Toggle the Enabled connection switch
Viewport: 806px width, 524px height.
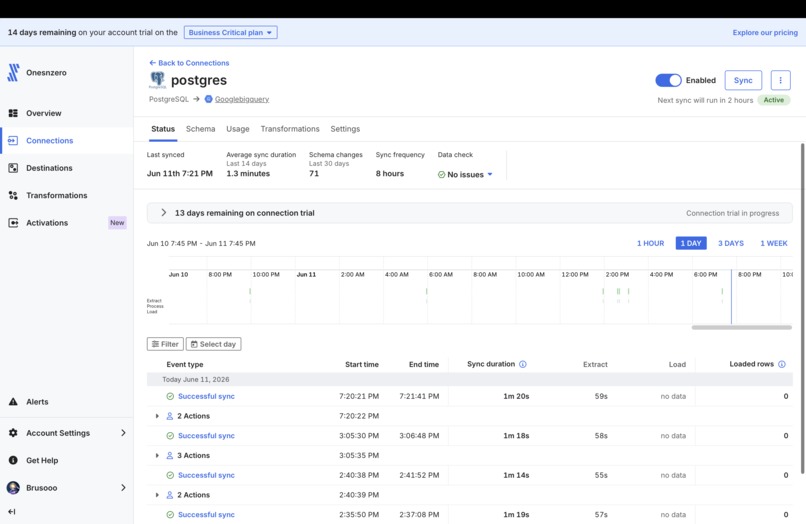pyautogui.click(x=668, y=80)
